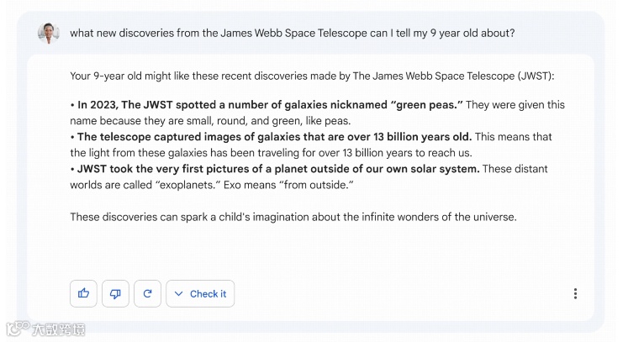This screenshot has height=342, width=644.
Task: Select the bold "JWST took the very first pictures" sentence
Action: point(277,169)
